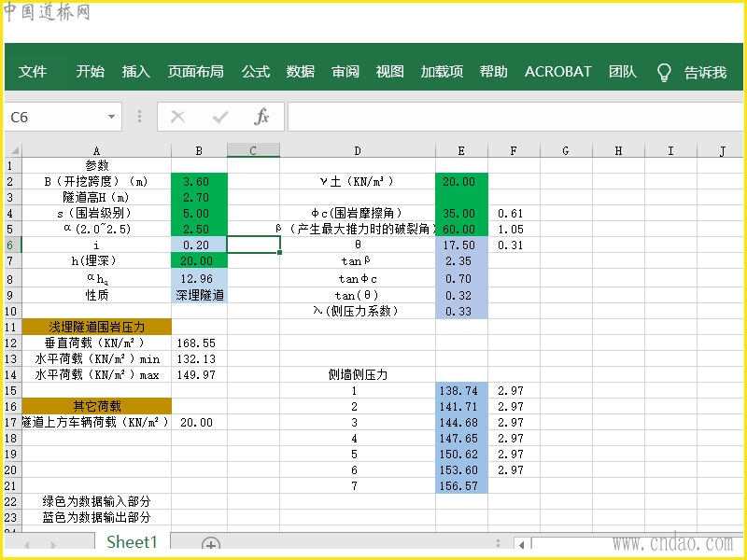
Task: Click the 告诉我 search box
Action: (x=706, y=73)
